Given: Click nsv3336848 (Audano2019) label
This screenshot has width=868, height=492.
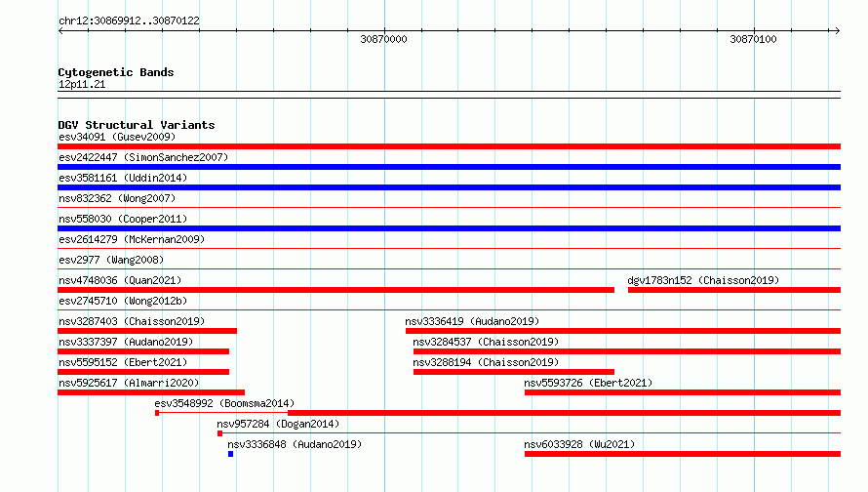Looking at the screenshot, I should pos(295,444).
